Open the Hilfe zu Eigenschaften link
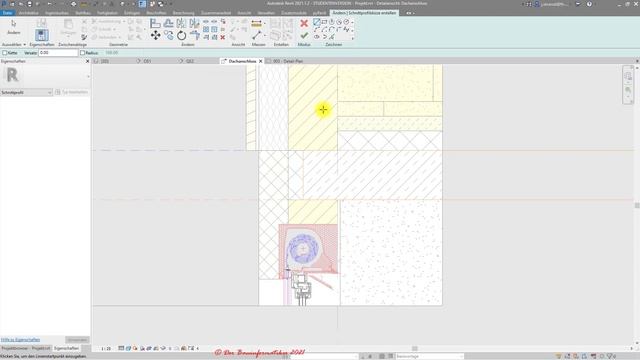The image size is (640, 360). click(20, 340)
